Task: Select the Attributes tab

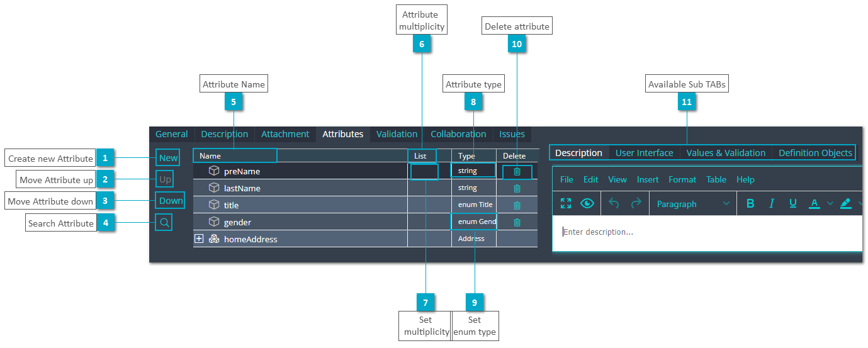Action: 343,134
